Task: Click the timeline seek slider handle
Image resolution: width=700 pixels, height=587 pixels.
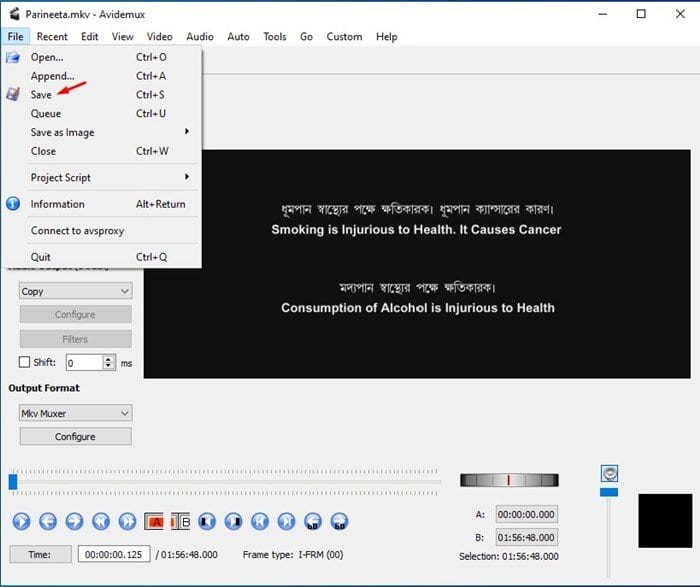Action: tap(13, 482)
